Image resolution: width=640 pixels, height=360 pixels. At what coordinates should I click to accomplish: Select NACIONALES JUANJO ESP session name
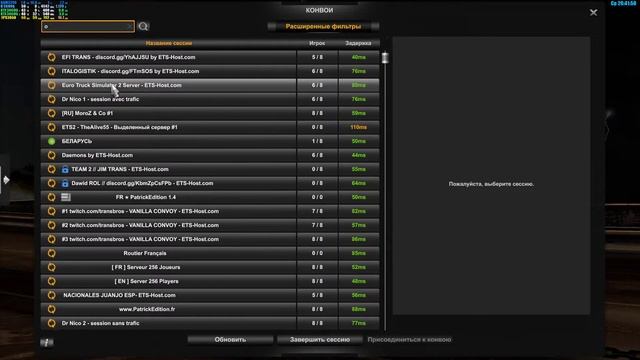pyautogui.click(x=119, y=295)
